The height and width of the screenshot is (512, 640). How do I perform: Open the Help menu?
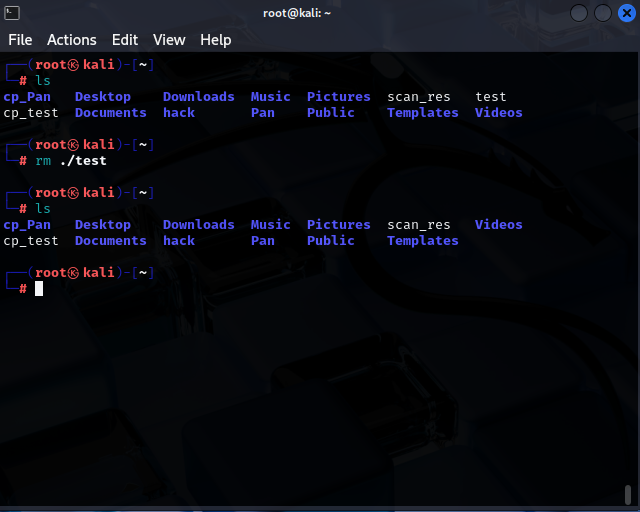point(216,40)
